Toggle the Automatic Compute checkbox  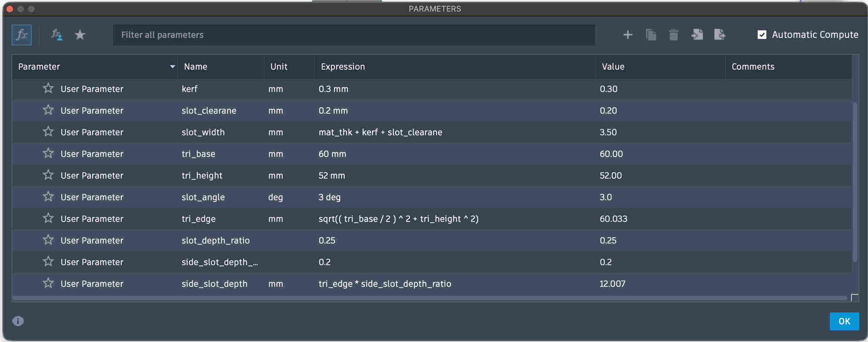(762, 35)
